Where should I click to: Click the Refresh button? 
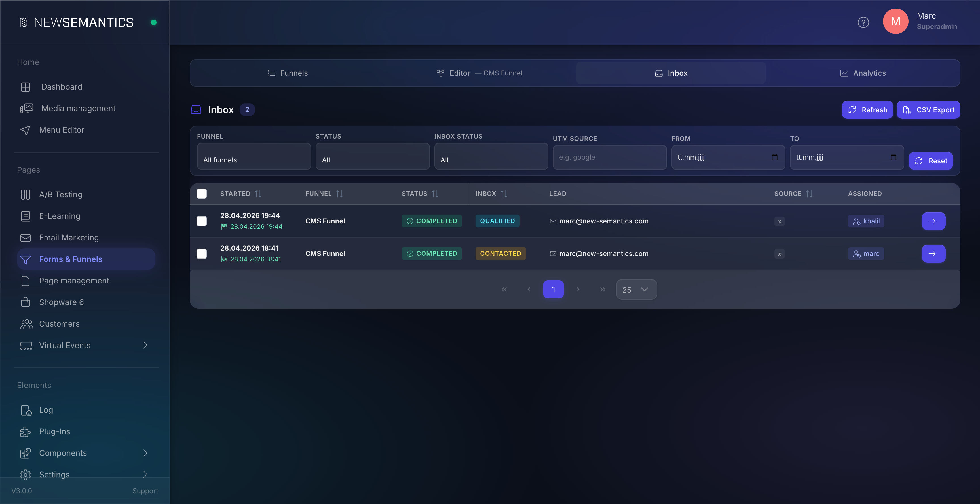(867, 110)
